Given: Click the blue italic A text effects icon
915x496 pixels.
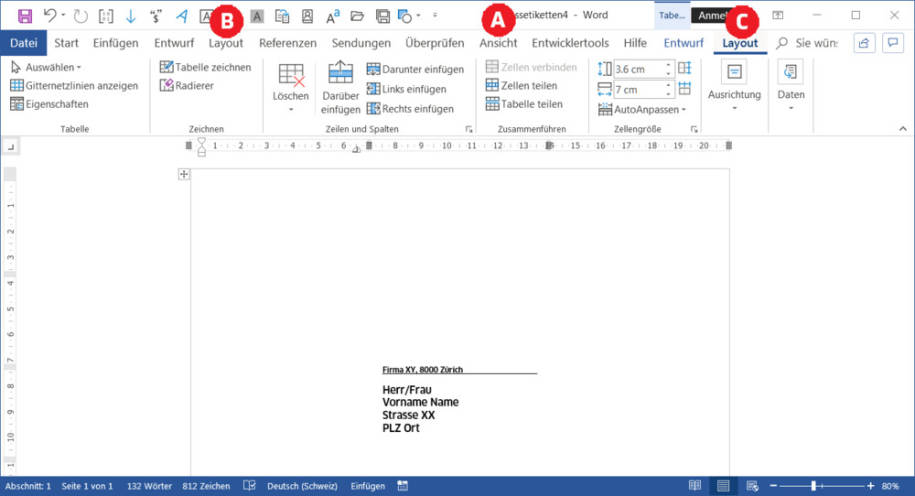Looking at the screenshot, I should coord(182,16).
